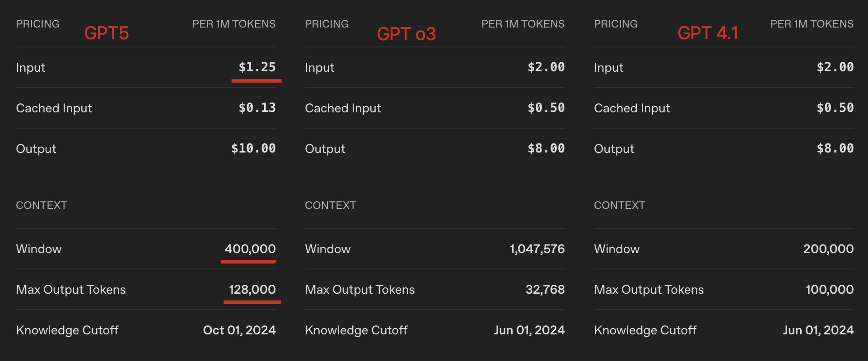868x361 pixels.
Task: Click the CONTEXT section header under GPT 4.1
Action: [619, 205]
